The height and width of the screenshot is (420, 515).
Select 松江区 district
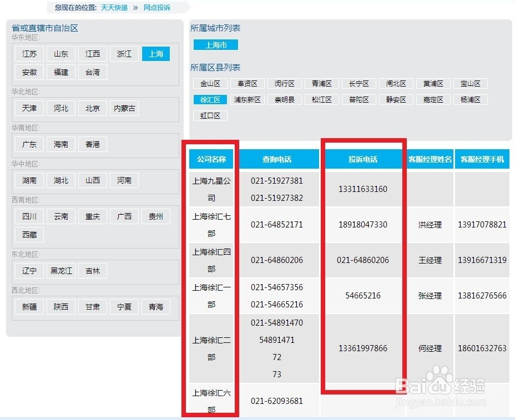(321, 99)
